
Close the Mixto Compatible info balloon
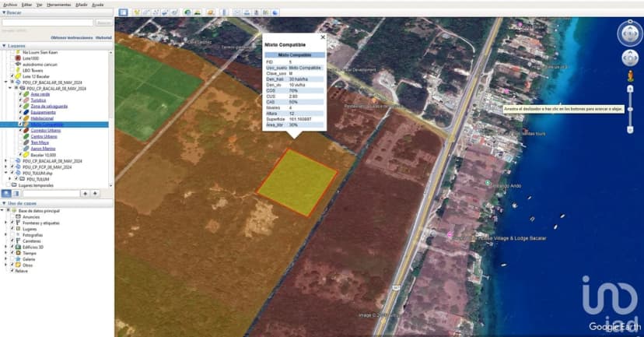coord(323,37)
